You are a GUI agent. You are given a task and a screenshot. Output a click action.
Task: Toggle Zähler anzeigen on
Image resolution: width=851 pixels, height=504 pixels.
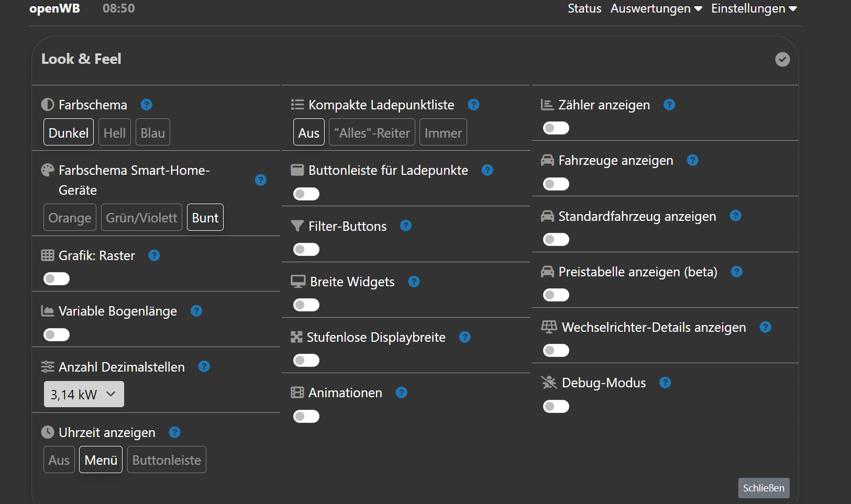[556, 128]
